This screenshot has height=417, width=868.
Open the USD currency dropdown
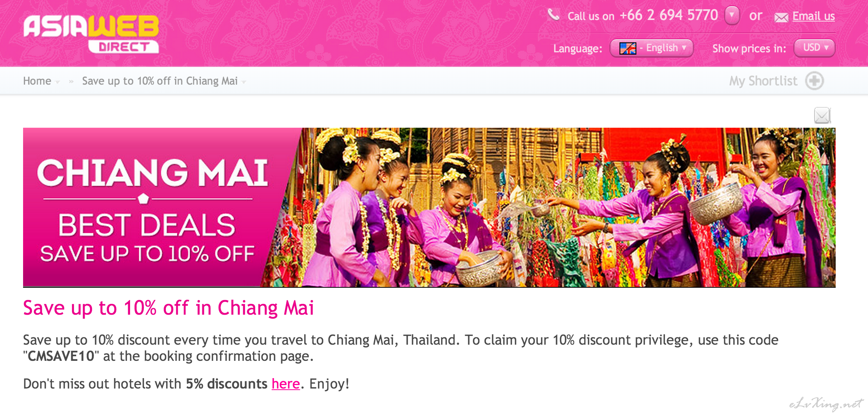(814, 48)
